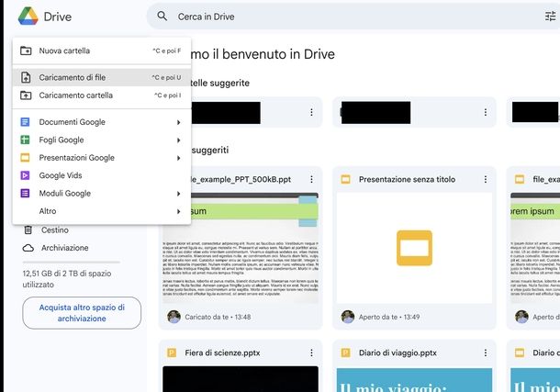Click the Fogli Google green icon
Screen dimensions: 560x392
[25, 140]
